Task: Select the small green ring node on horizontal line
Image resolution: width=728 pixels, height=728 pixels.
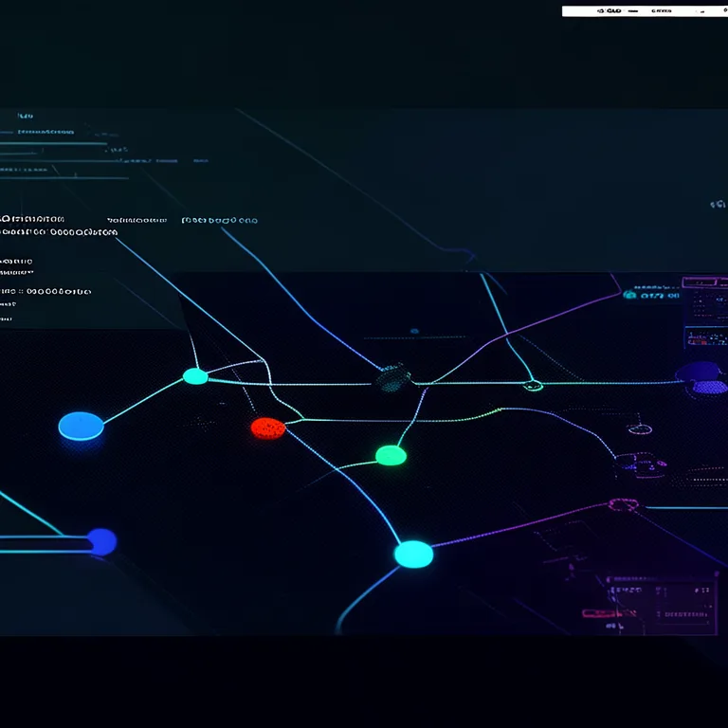Action: point(533,386)
